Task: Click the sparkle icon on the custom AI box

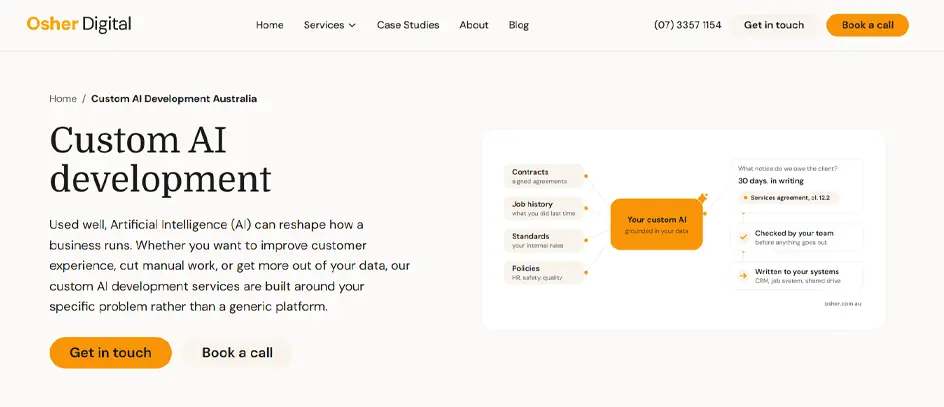Action: pos(703,197)
